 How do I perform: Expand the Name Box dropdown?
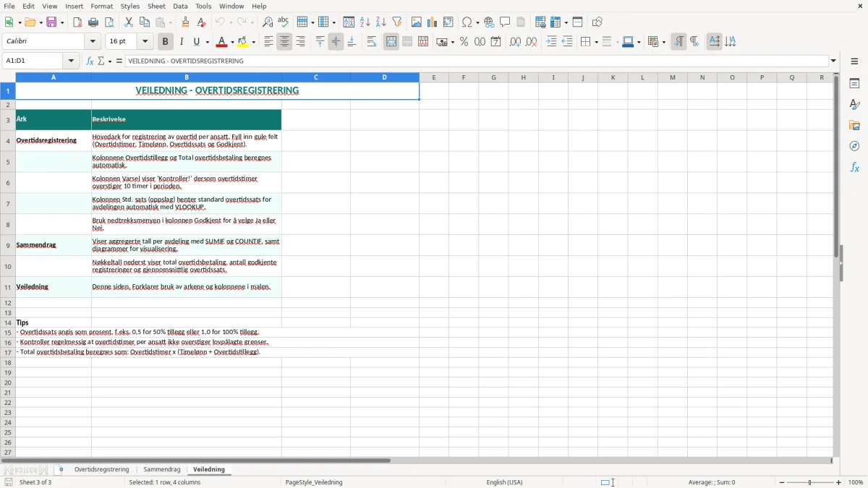(x=72, y=61)
